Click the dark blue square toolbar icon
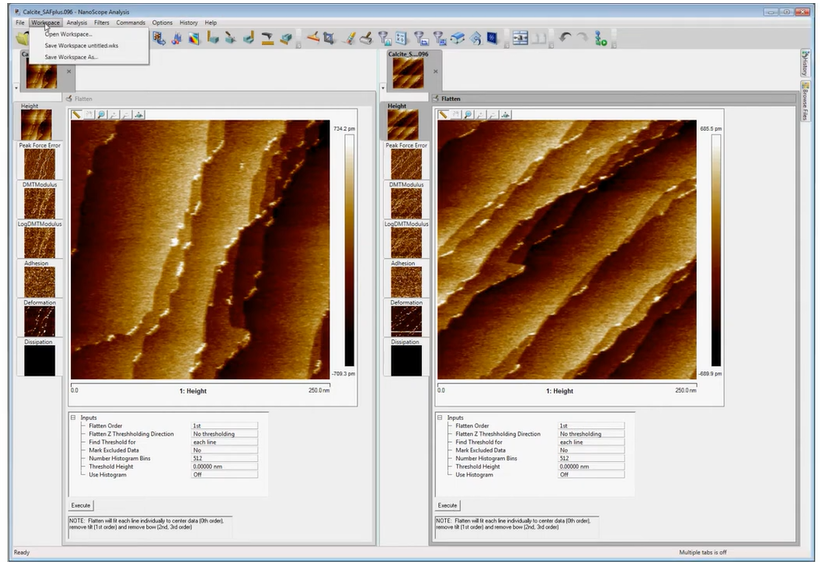Viewport: 820px width, 565px height. (x=492, y=38)
